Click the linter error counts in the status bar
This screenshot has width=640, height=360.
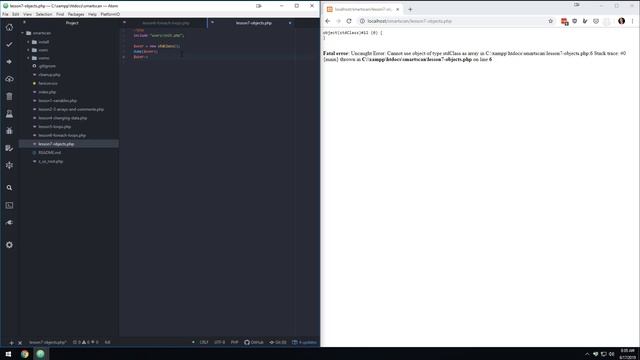pos(85,342)
